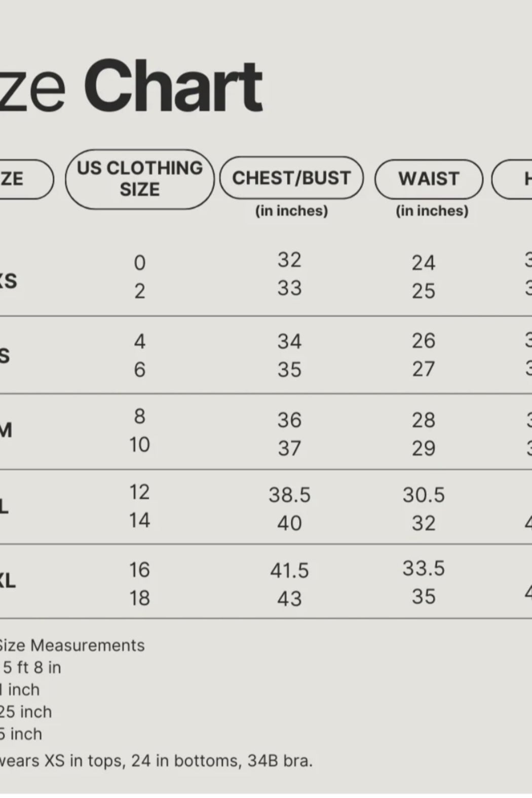Click the Size Measurements footer text
532x798 pixels.
(72, 645)
